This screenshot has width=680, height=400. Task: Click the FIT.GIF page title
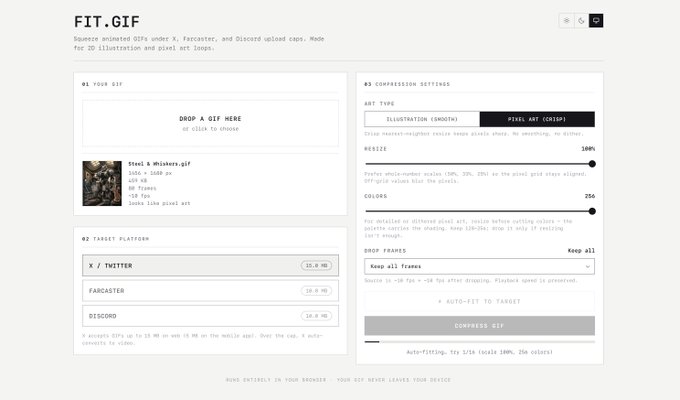coord(107,22)
